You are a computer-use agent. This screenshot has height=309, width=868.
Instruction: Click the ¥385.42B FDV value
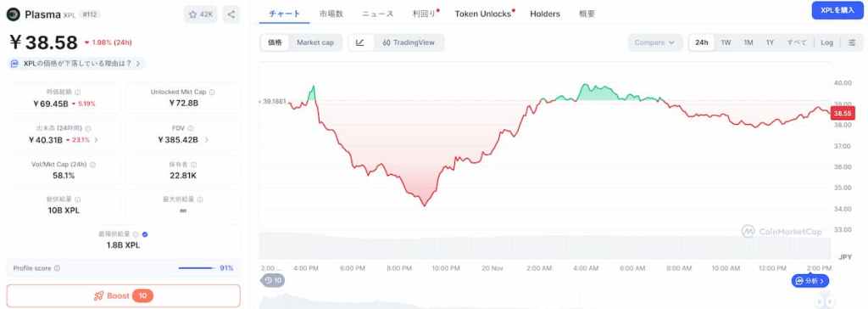coord(178,140)
